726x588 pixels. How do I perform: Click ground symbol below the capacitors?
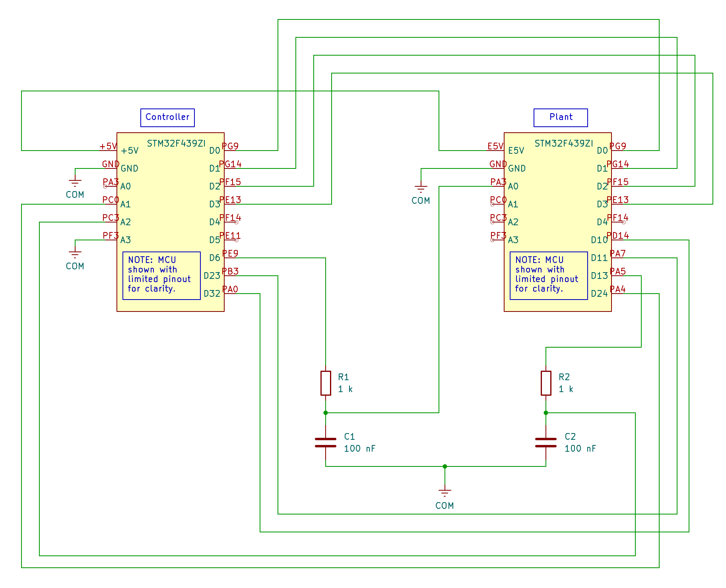(445, 493)
